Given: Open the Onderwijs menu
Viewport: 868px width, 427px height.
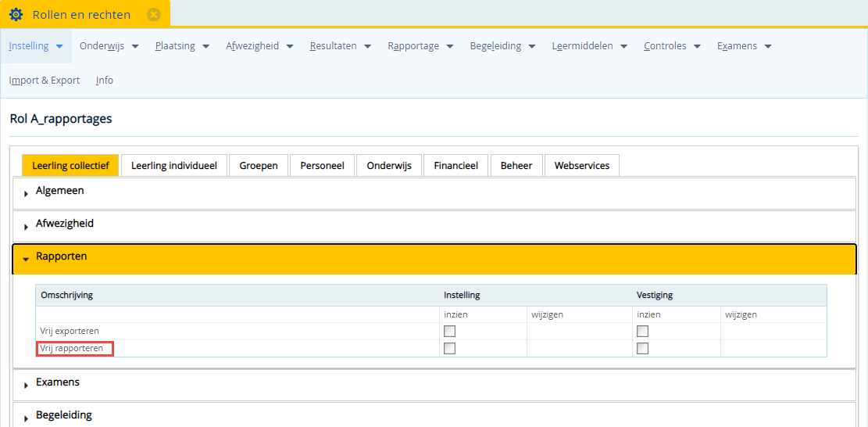Looking at the screenshot, I should (x=109, y=46).
